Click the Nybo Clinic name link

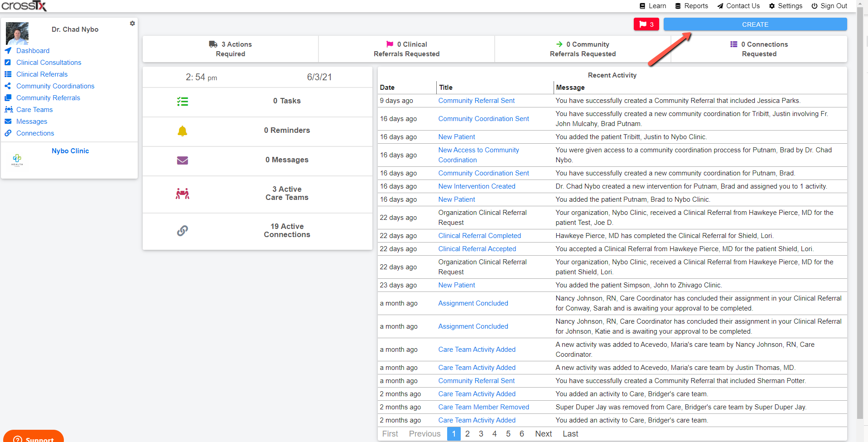tap(70, 151)
